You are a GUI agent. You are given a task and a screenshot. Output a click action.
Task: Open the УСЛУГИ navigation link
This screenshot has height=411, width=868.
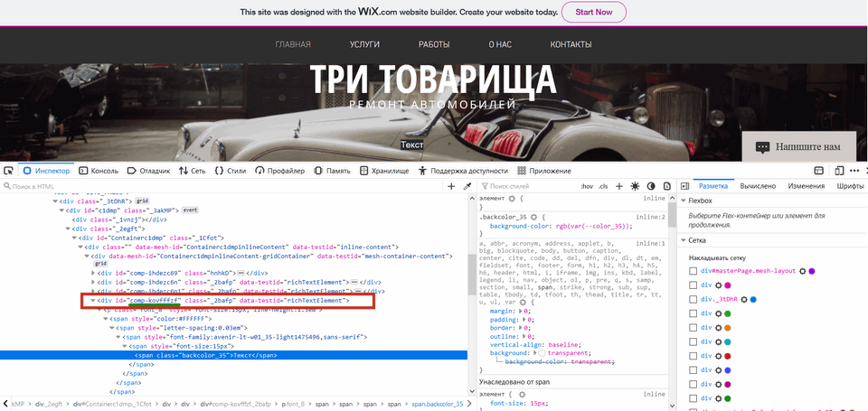point(364,44)
